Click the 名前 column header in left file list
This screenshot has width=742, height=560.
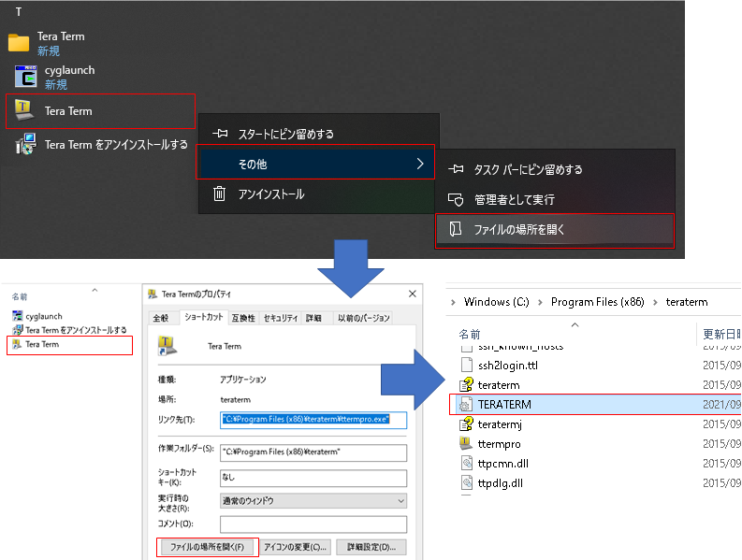20,296
